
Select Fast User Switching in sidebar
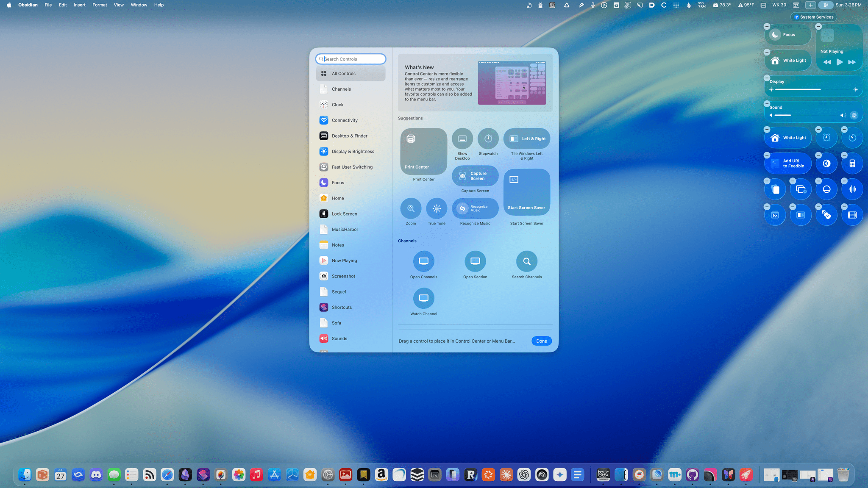coord(351,167)
